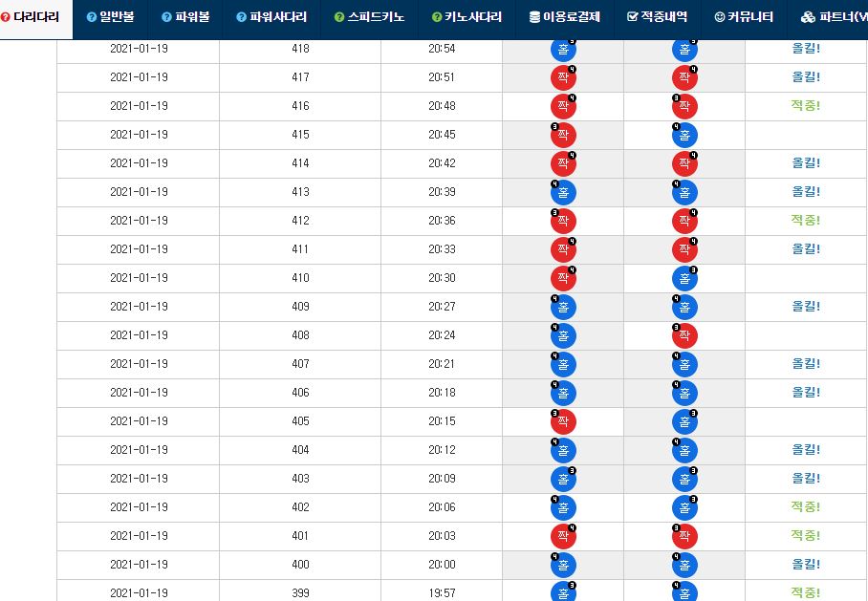Click the red 짝 circle in round 405
868x601 pixels.
pyautogui.click(x=564, y=421)
